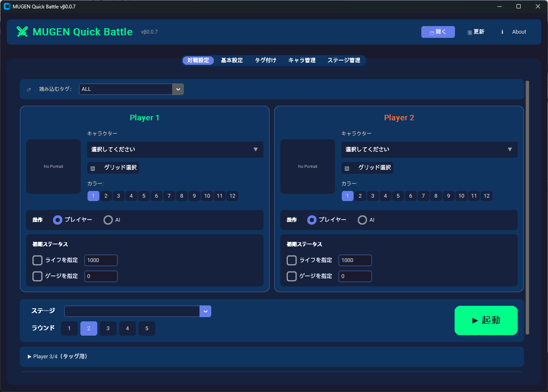Enable Player 2 ライフを指定 checkbox

[x=291, y=260]
